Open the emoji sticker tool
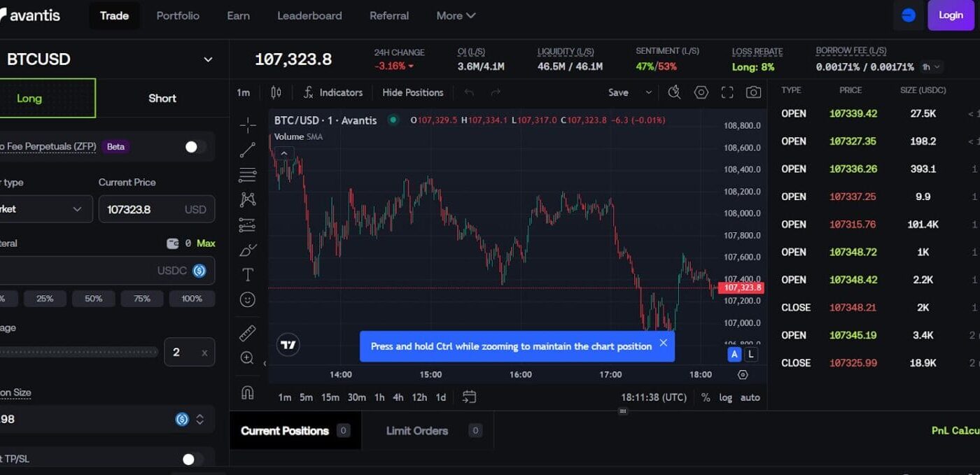Image resolution: width=980 pixels, height=475 pixels. [x=248, y=299]
